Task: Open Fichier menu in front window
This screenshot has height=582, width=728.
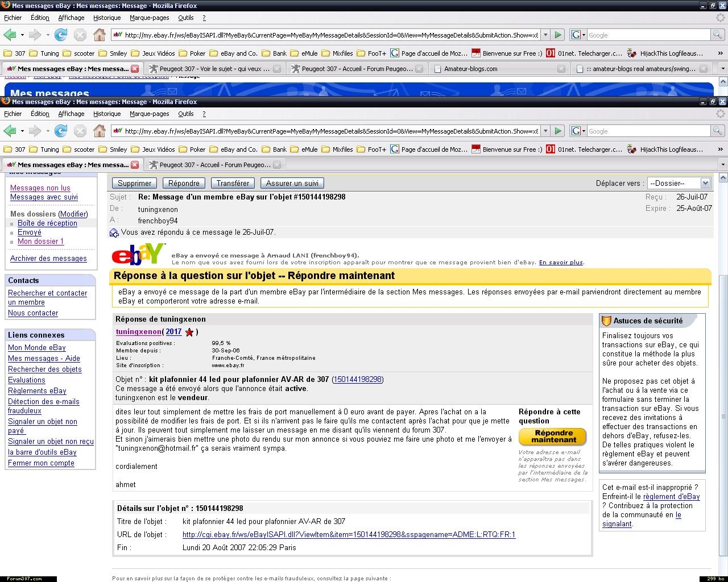Action: [13, 114]
